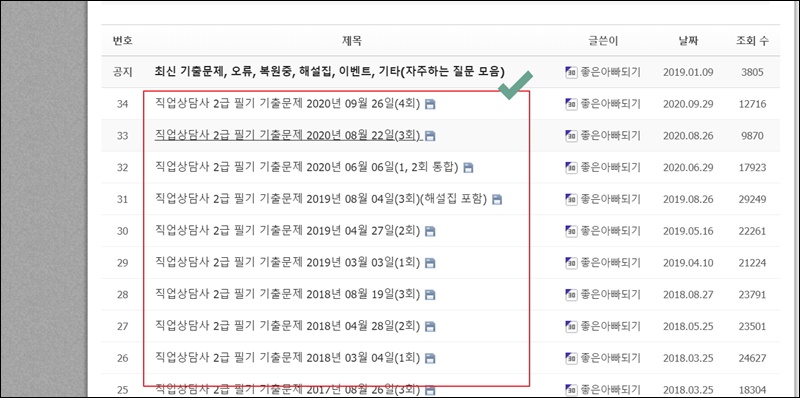Click the attachment disk icon on row 30

[x=430, y=232]
